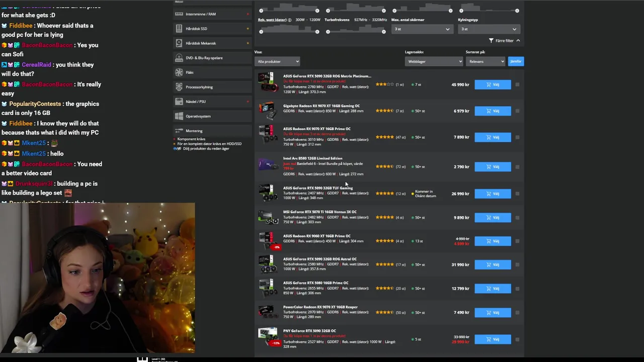The image size is (644, 362).
Task: Open PNY RTX 5090 product thumbnail
Action: point(268,337)
